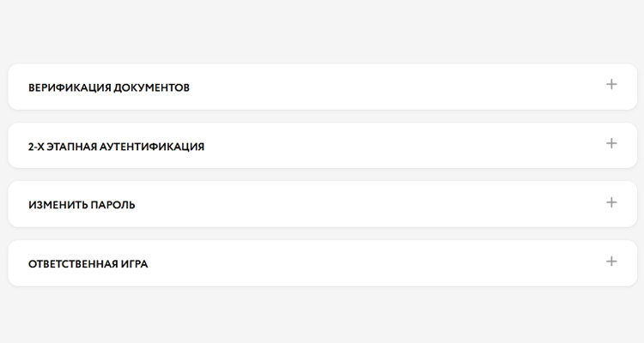Click plus icon beside 2-х этапная аутентификация
This screenshot has width=644, height=343.
[611, 143]
